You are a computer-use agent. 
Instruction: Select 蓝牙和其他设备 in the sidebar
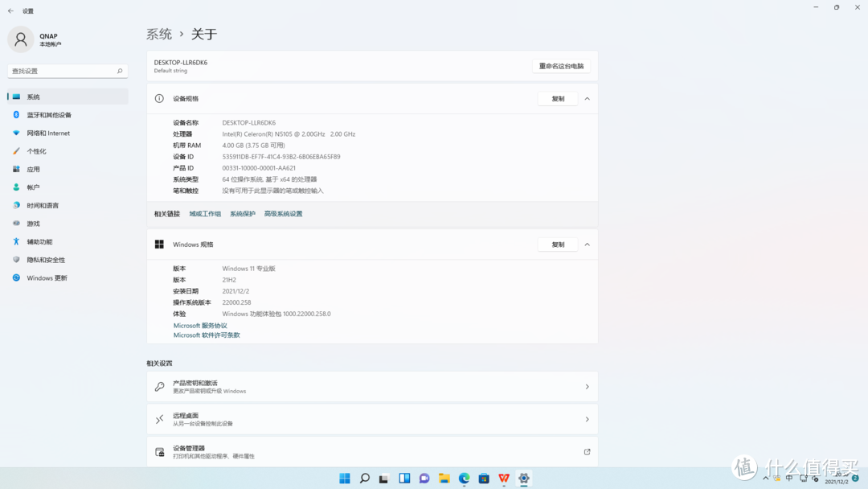(x=51, y=114)
